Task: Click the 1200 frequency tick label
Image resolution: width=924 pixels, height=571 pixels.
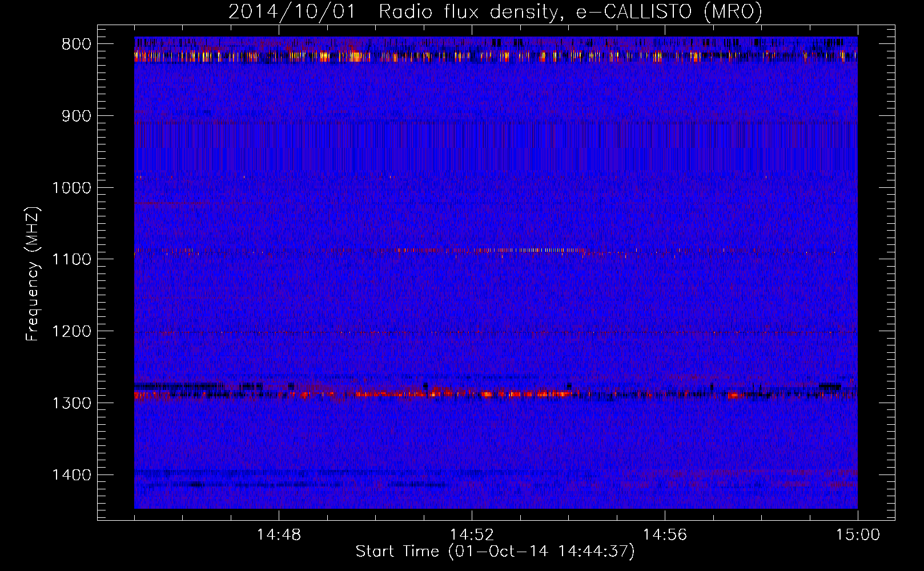Action: coord(72,332)
